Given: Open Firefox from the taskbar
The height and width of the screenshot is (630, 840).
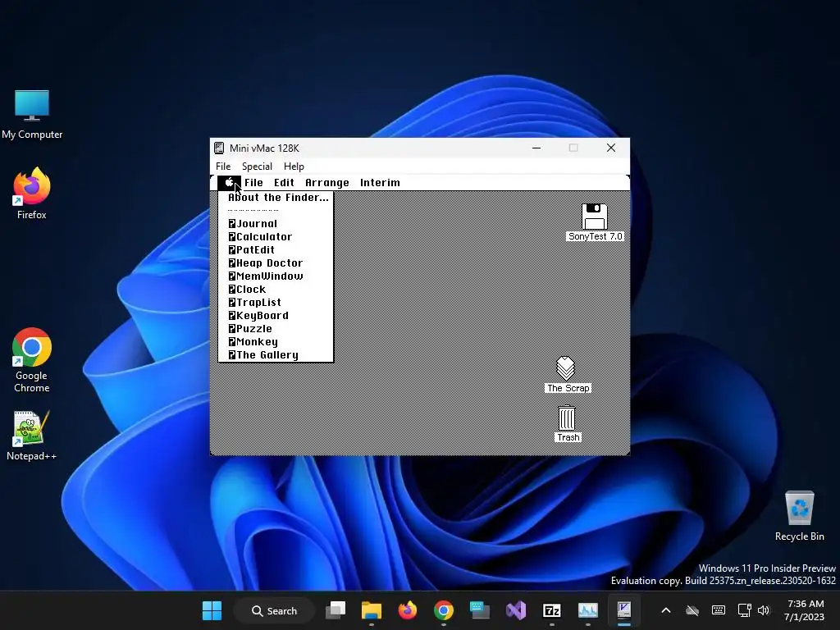Looking at the screenshot, I should (x=408, y=610).
